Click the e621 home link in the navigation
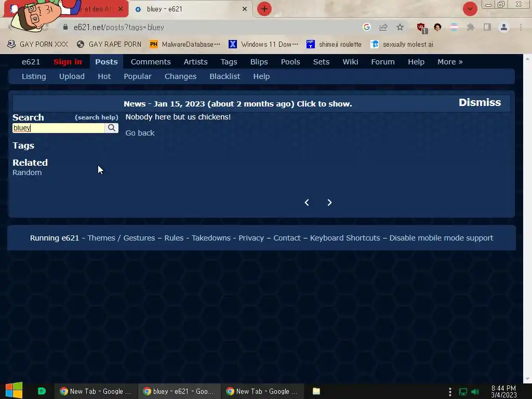This screenshot has height=399, width=532. pos(31,62)
